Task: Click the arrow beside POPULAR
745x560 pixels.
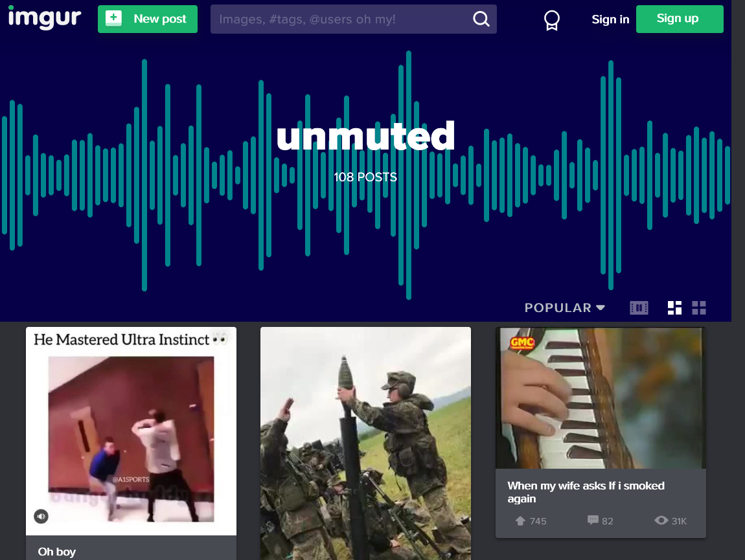Action: pos(601,308)
